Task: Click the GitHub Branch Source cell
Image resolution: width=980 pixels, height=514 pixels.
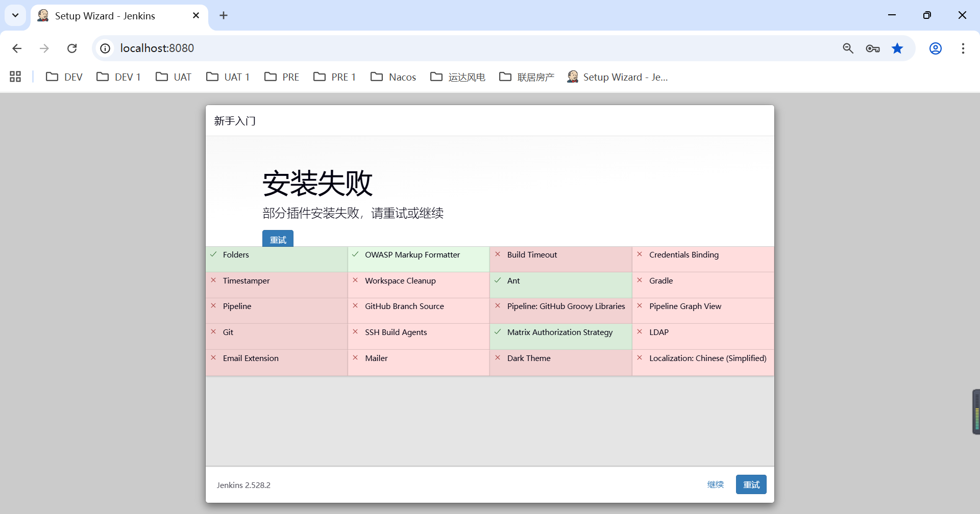Action: click(419, 311)
